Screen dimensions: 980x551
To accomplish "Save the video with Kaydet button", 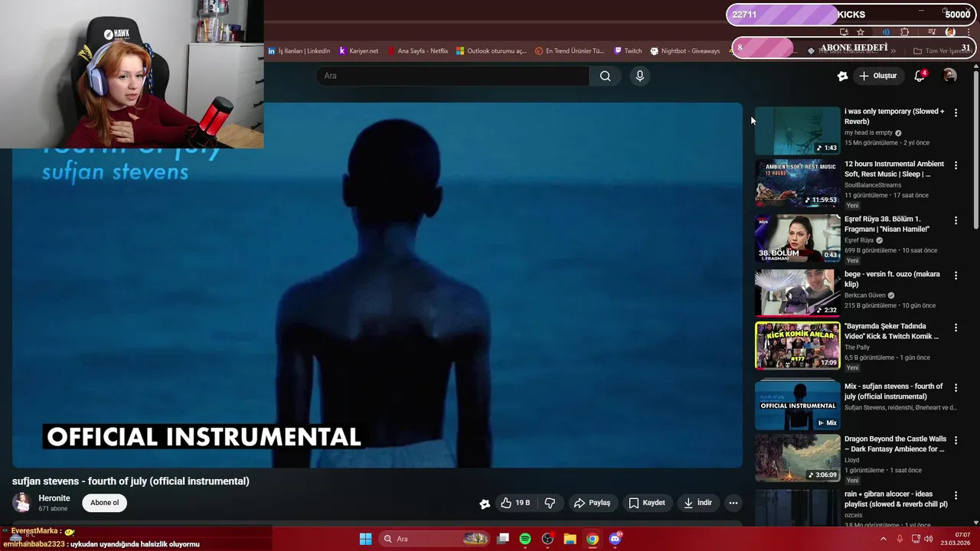I will click(x=647, y=503).
